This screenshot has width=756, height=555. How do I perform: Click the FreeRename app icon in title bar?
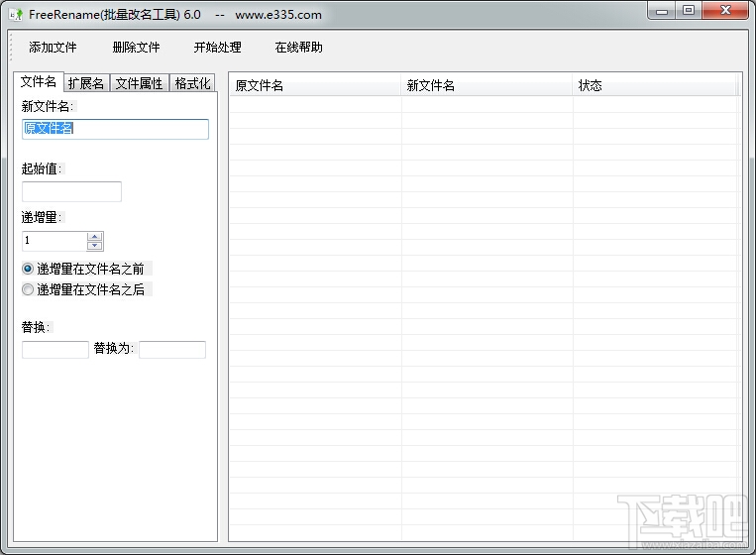[x=16, y=15]
